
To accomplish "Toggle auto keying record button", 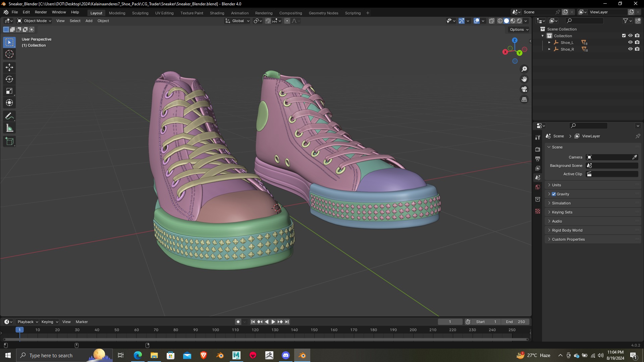I will 238,322.
